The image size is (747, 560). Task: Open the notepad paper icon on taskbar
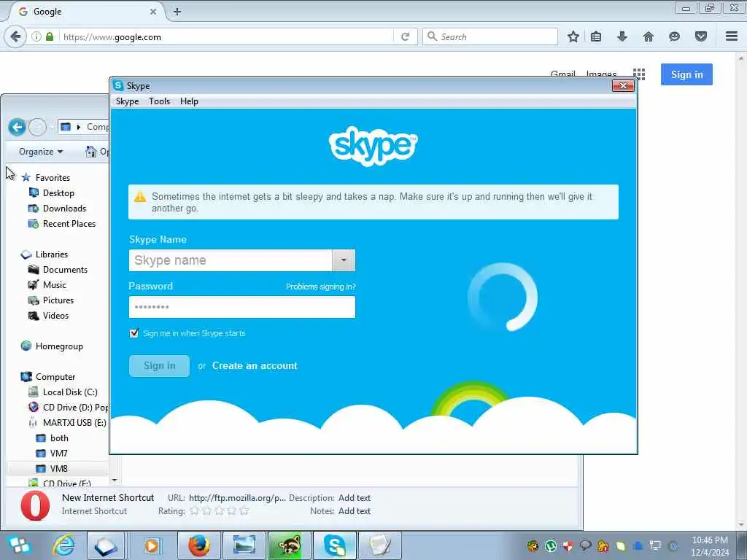(x=379, y=545)
